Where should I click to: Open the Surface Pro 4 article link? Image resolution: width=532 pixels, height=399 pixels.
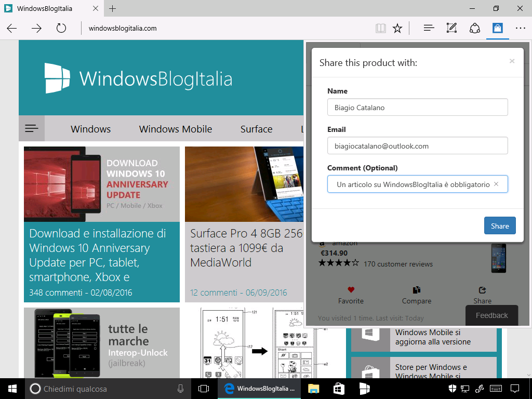point(246,248)
